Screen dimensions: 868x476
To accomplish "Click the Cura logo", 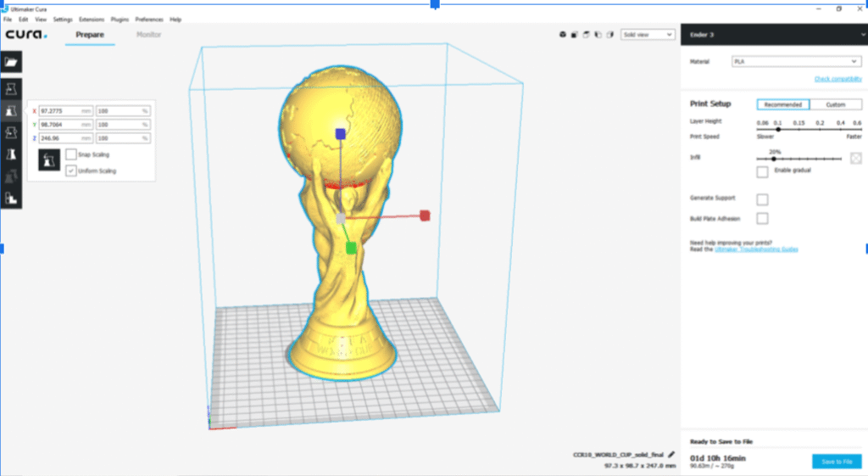I will pyautogui.click(x=26, y=34).
